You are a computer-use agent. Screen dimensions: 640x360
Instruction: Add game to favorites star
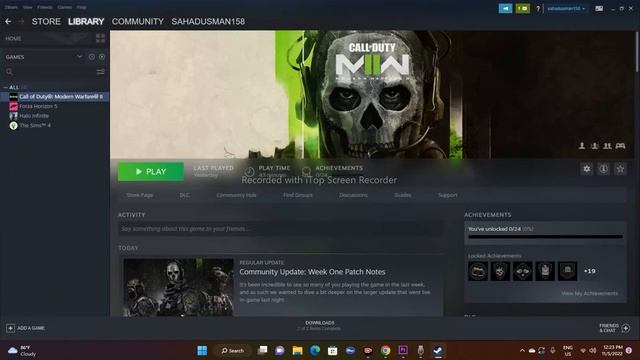[620, 169]
